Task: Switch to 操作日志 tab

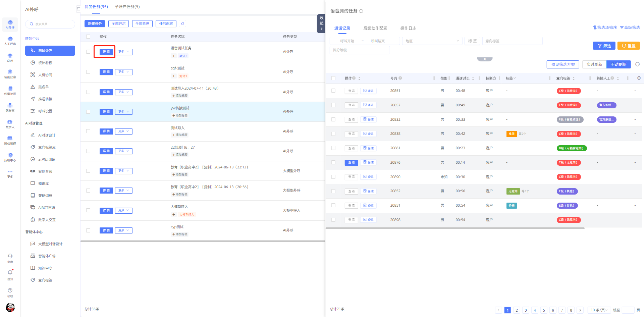Action: tap(408, 28)
